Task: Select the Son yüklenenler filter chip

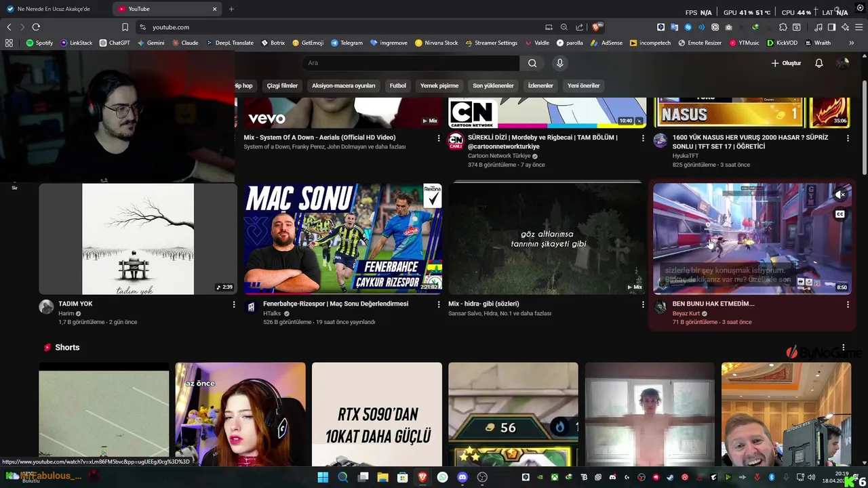Action: [493, 85]
